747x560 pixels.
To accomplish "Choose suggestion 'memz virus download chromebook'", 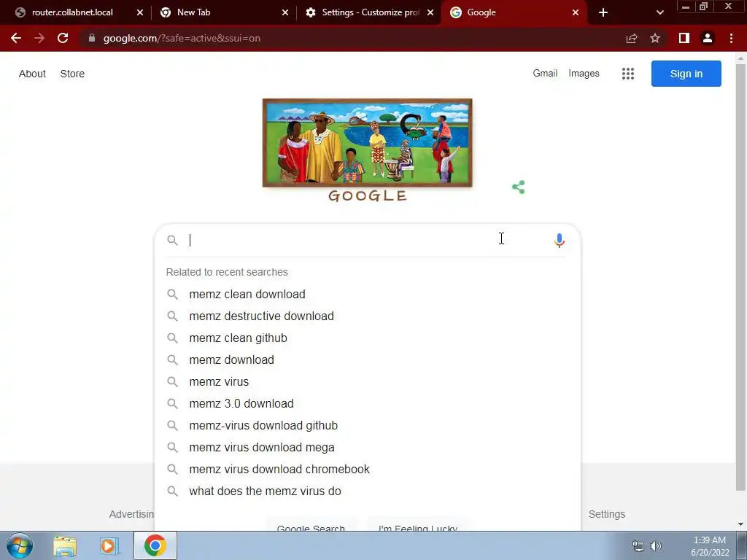I will (368, 470).
